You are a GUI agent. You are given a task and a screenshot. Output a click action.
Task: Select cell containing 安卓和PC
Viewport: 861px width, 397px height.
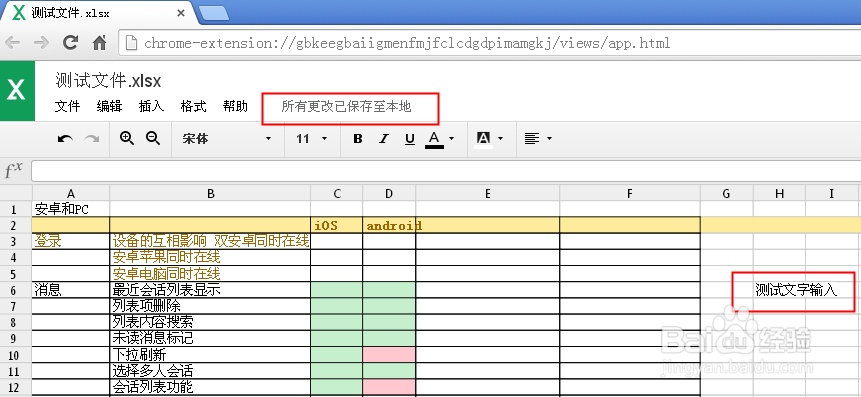pyautogui.click(x=71, y=209)
